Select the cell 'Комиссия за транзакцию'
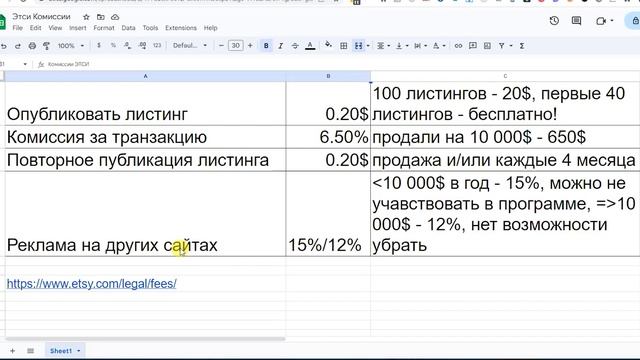The height and width of the screenshot is (360, 640). pyautogui.click(x=145, y=137)
